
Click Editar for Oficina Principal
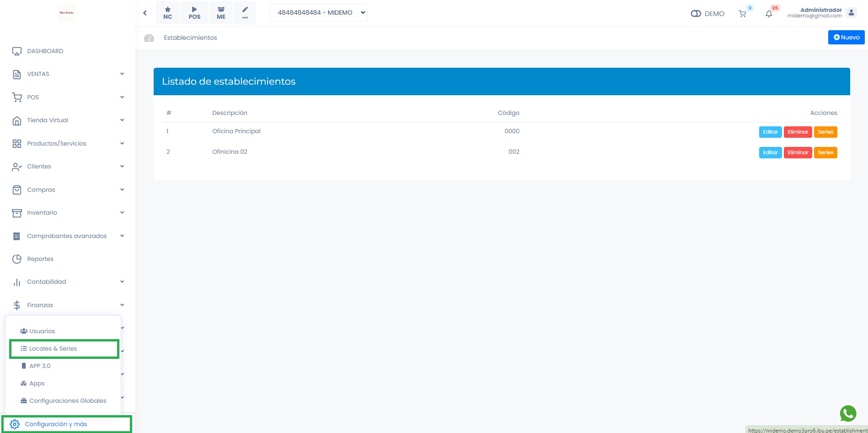pos(770,132)
